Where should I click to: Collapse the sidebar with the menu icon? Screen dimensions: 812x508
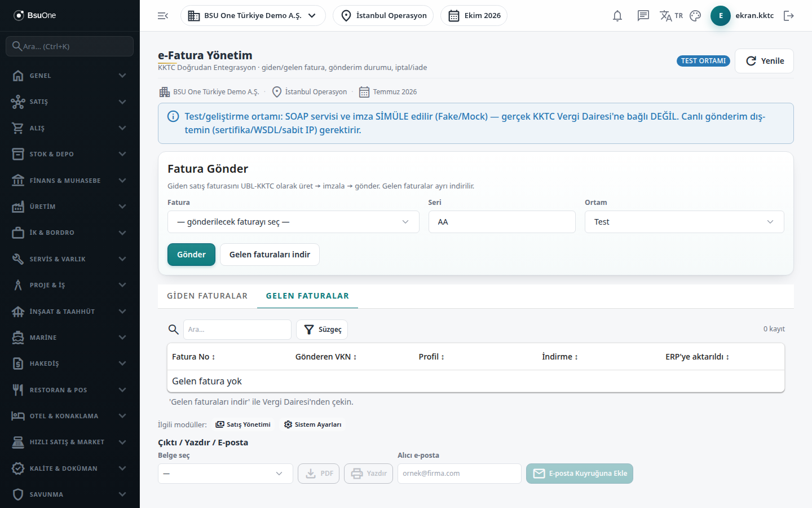(163, 16)
